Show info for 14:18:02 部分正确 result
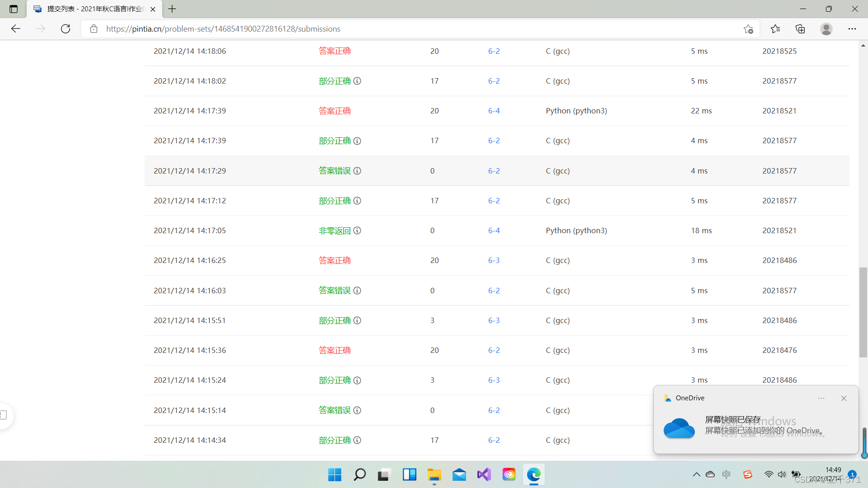This screenshot has width=868, height=488. 357,81
